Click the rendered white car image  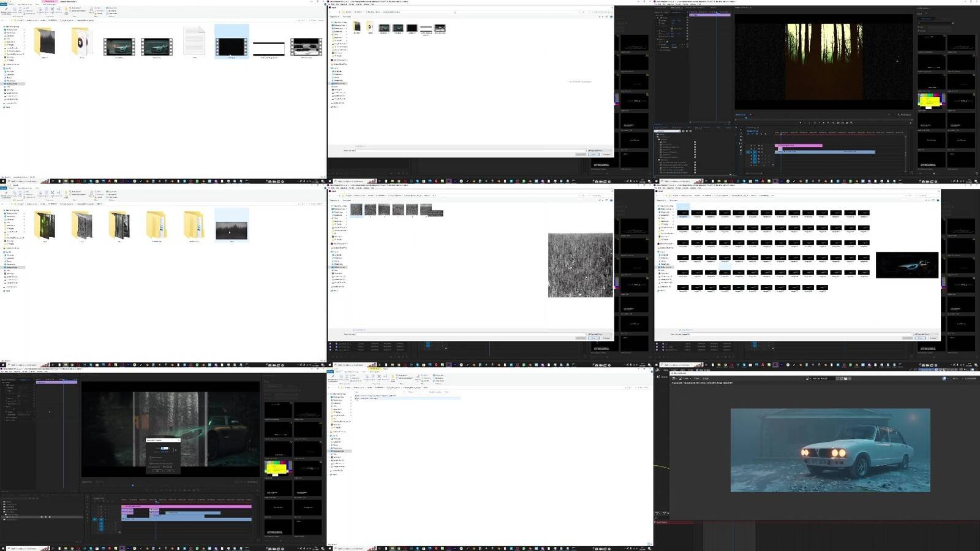pyautogui.click(x=830, y=450)
